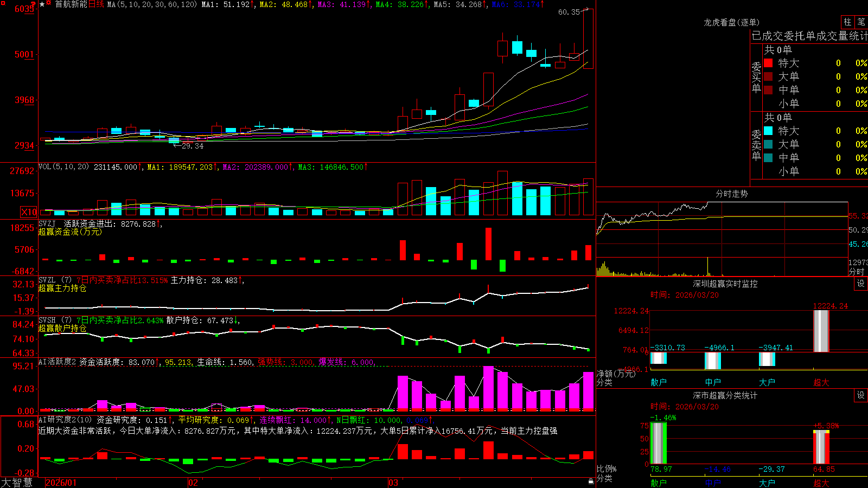Click the 超赢主力持仓 label
The height and width of the screenshot is (488, 868).
point(62,288)
